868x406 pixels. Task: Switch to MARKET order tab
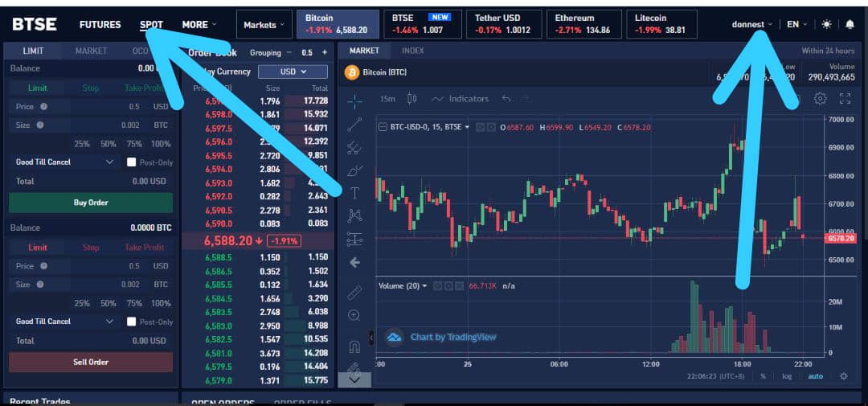92,51
